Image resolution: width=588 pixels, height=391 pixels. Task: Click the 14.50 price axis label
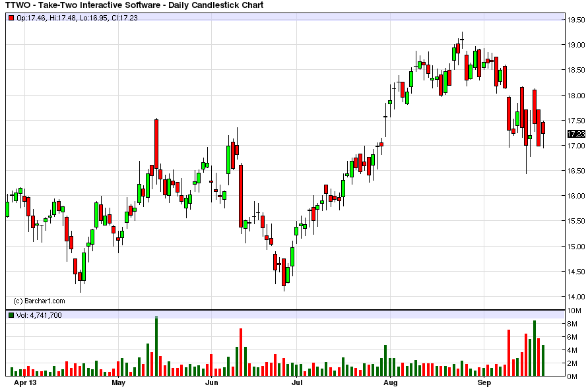tap(575, 272)
